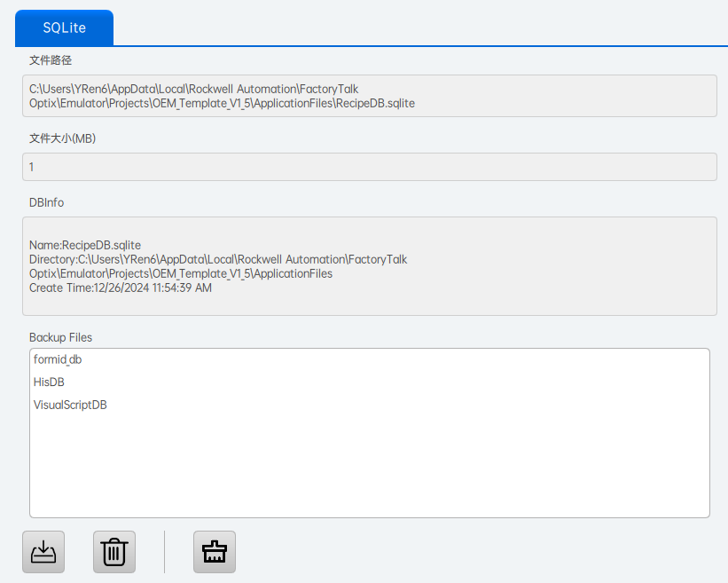Click the 文件大小(MB) label
Image resolution: width=728 pixels, height=583 pixels.
[63, 138]
